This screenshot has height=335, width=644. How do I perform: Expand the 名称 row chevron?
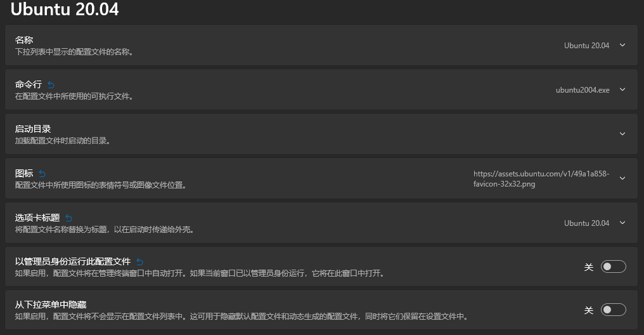(622, 45)
